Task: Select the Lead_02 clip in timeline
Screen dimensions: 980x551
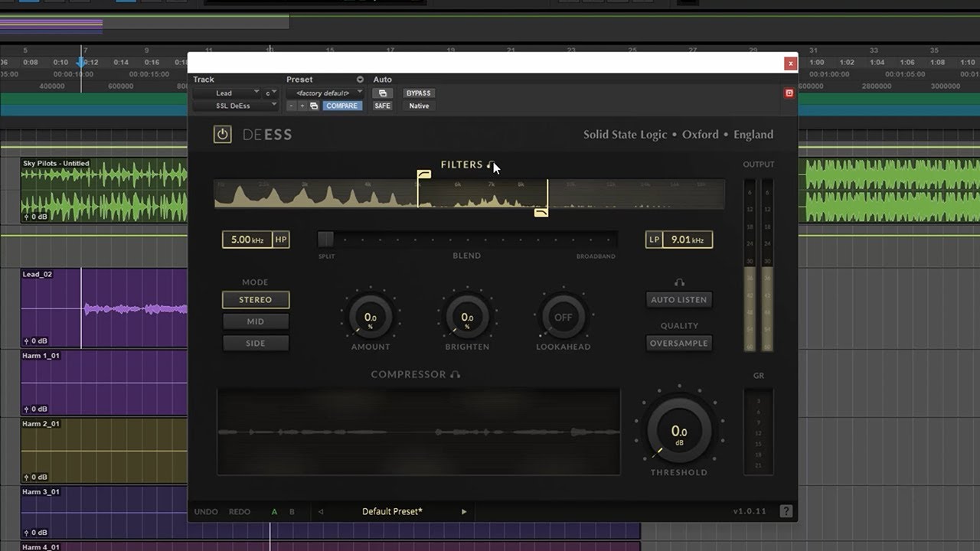Action: coord(104,308)
